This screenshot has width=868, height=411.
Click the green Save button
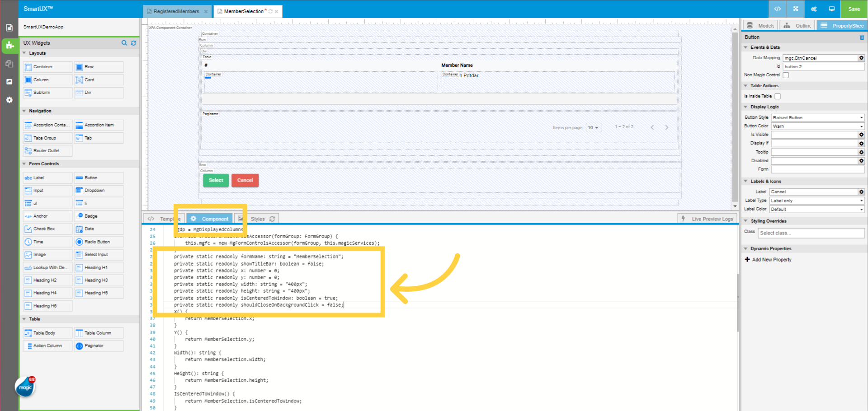tap(854, 9)
